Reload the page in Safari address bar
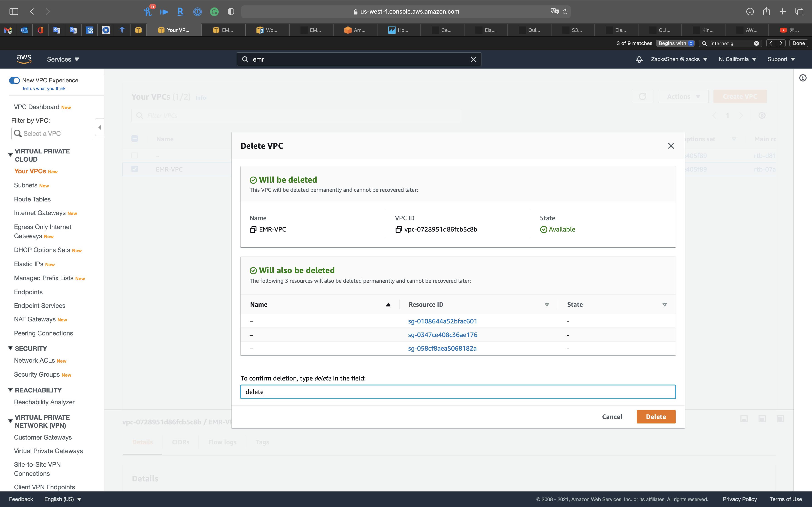The height and width of the screenshot is (507, 812). (x=565, y=11)
